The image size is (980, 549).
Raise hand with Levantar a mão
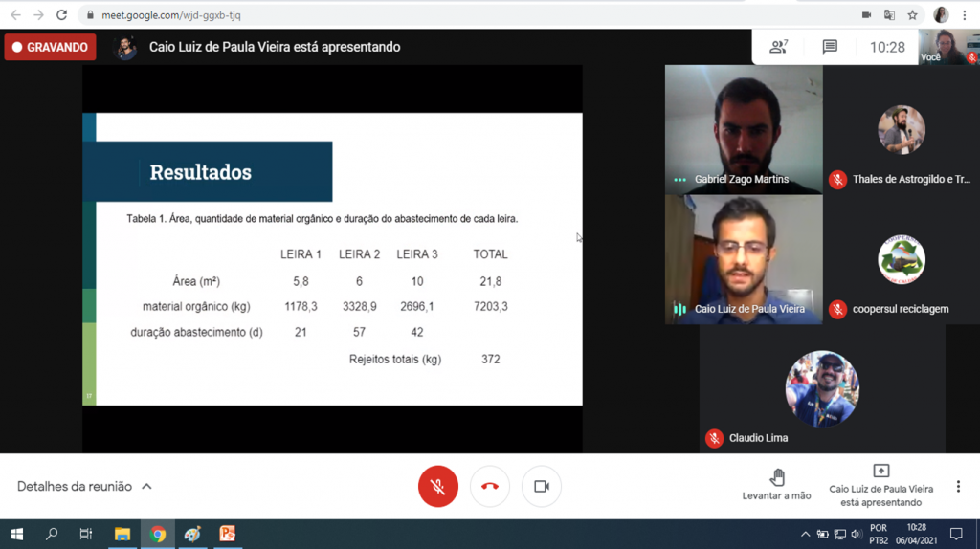776,485
